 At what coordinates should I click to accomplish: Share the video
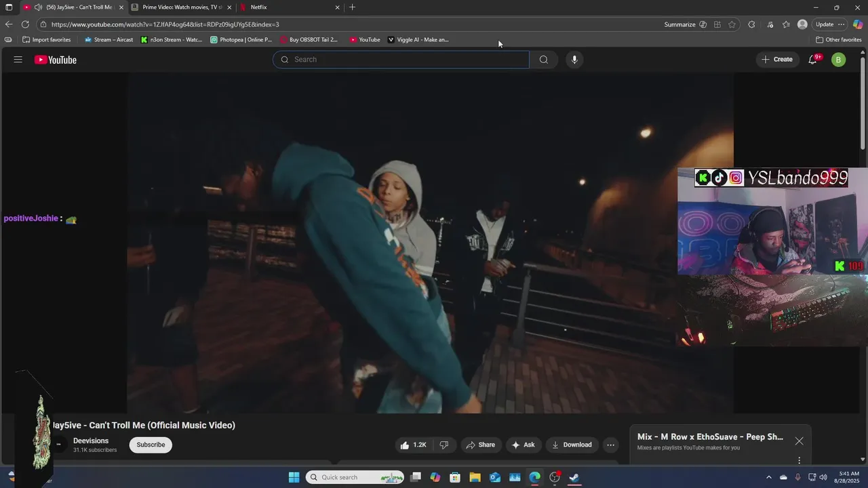(480, 445)
